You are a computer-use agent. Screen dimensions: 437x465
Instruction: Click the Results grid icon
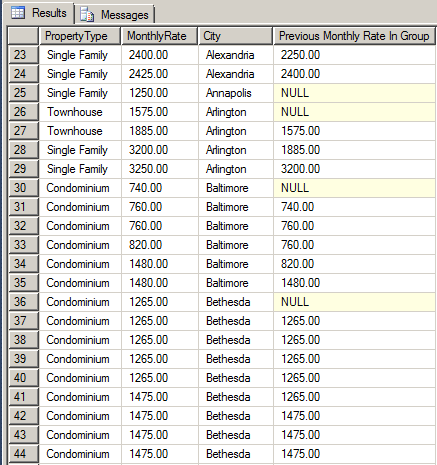click(x=18, y=13)
